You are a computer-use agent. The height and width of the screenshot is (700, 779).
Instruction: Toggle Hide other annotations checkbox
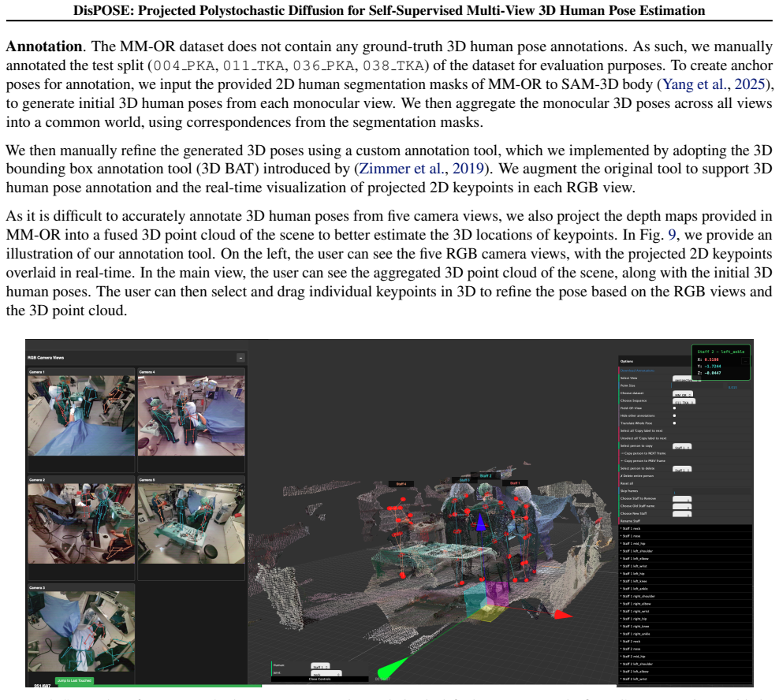(674, 415)
